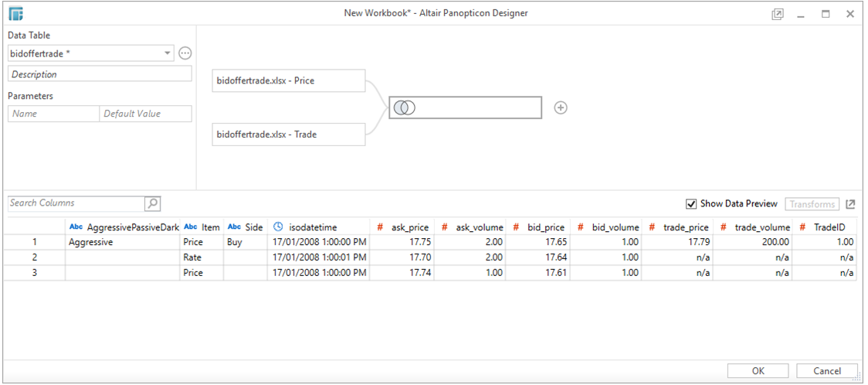Click the parameter Name field
This screenshot has height=385, width=868.
(53, 114)
